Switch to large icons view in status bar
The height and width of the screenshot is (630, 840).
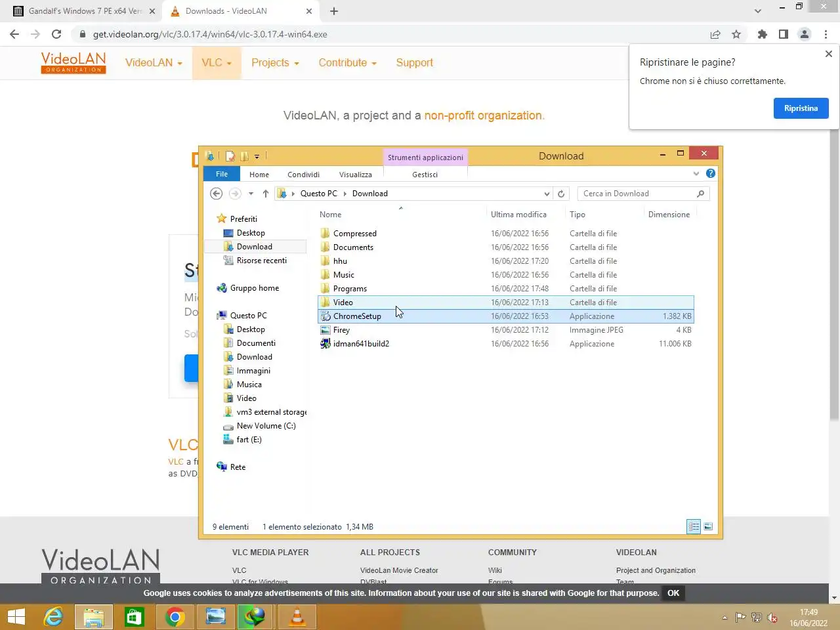pyautogui.click(x=708, y=526)
